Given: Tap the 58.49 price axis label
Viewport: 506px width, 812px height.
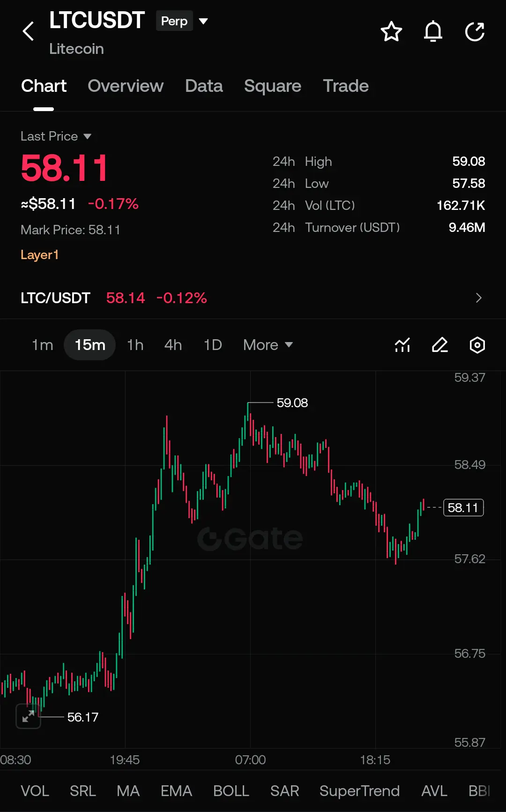Looking at the screenshot, I should pyautogui.click(x=469, y=465).
